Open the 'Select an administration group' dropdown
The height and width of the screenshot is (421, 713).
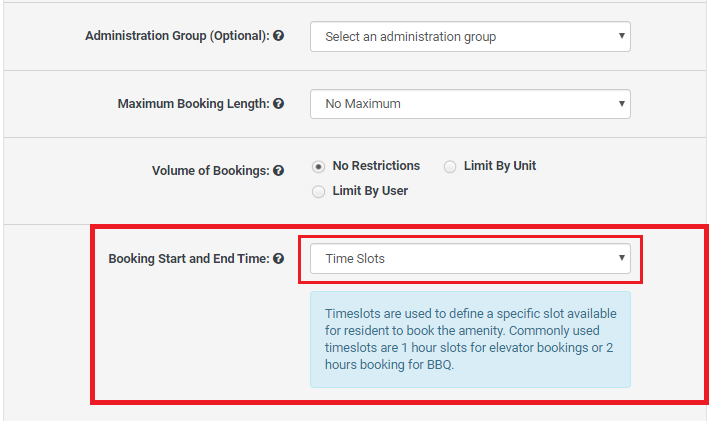[x=469, y=37]
